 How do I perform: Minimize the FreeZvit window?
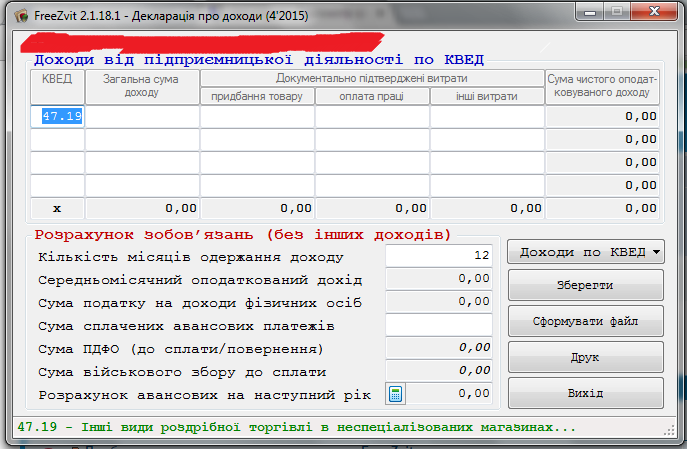click(x=585, y=11)
